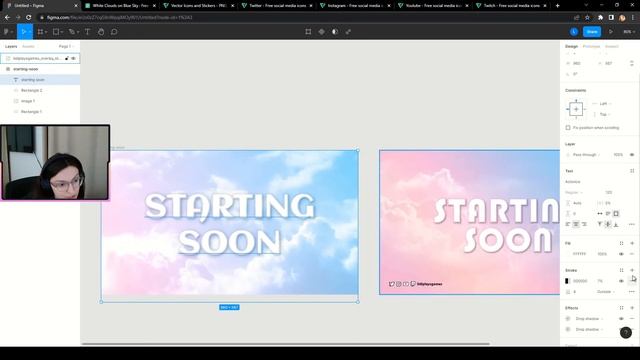Open Pass through blend mode dropdown
The image size is (640, 360).
587,155
